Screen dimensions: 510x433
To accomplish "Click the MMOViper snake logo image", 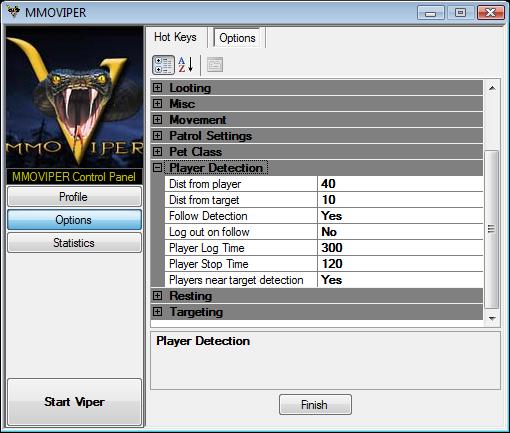I will [x=74, y=97].
